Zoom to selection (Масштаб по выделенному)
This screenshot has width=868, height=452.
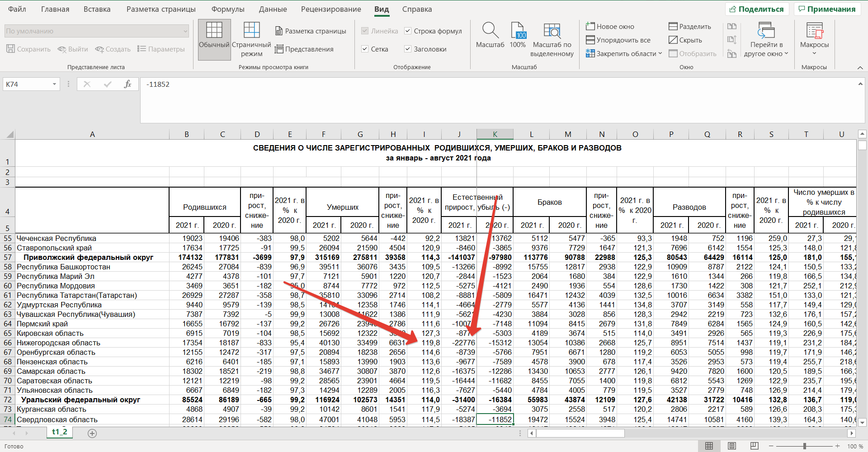552,40
